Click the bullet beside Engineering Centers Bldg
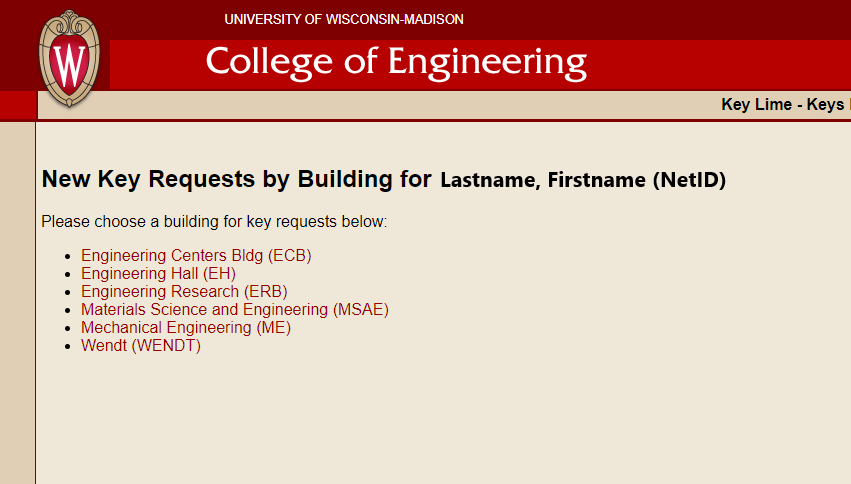This screenshot has height=484, width=851. point(68,256)
